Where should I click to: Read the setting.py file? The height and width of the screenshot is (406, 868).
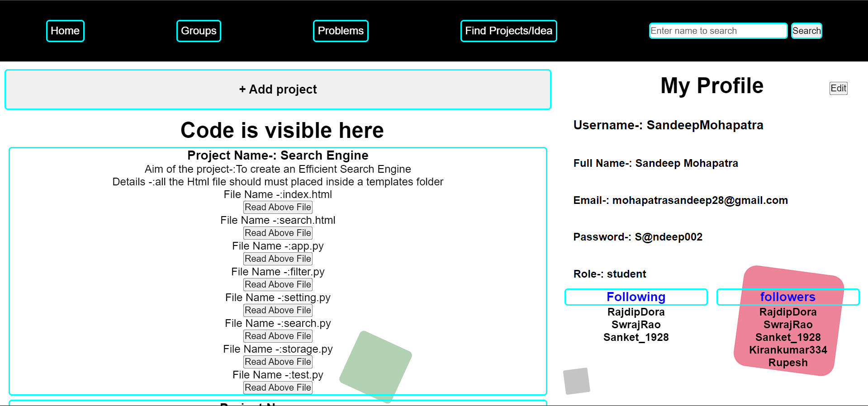point(278,310)
